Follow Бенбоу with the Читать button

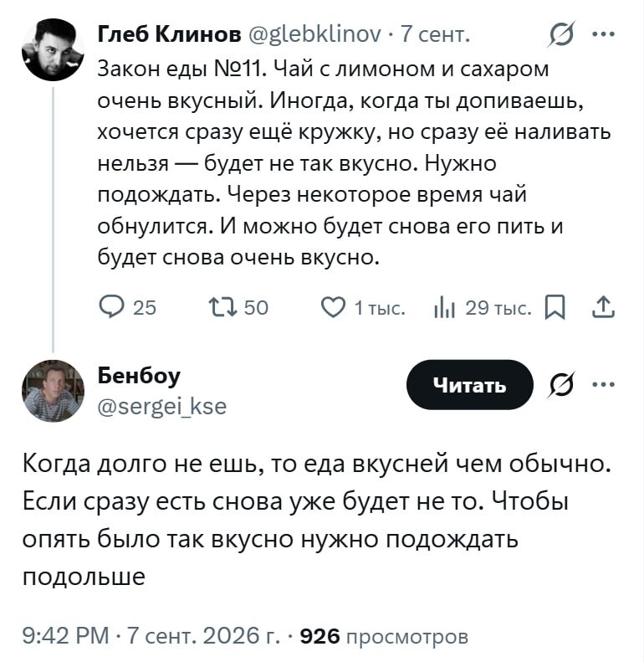tap(470, 385)
